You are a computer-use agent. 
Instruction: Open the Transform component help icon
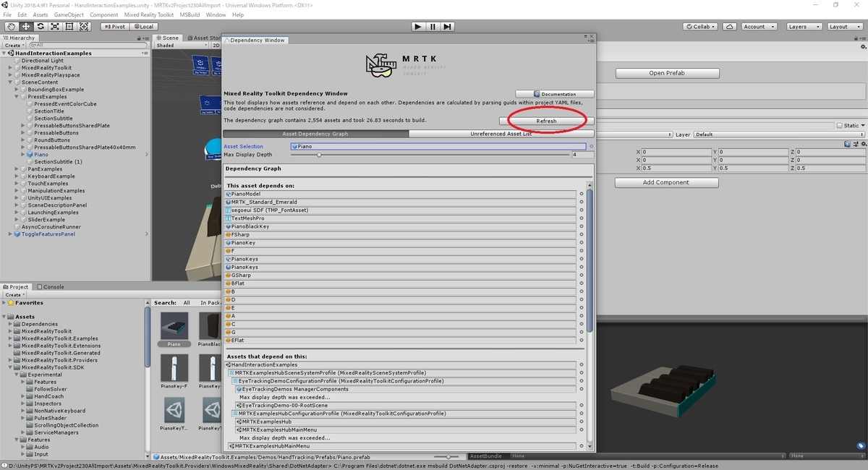click(848, 144)
